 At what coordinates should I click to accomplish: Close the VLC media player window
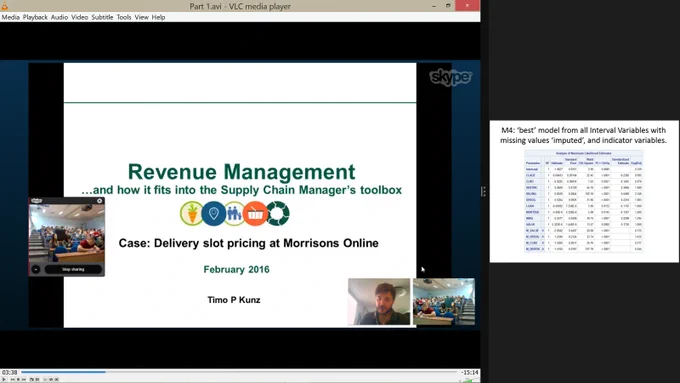coord(467,5)
